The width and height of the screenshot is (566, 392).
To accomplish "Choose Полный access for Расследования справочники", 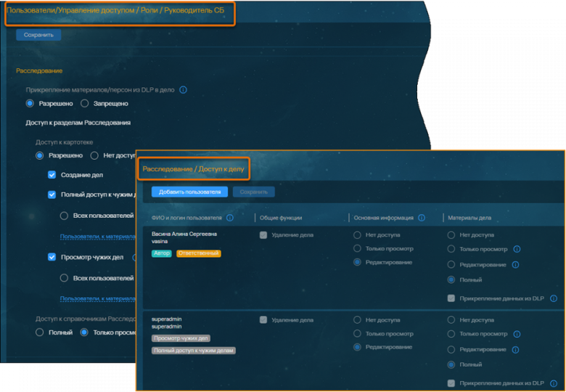I will coord(41,332).
